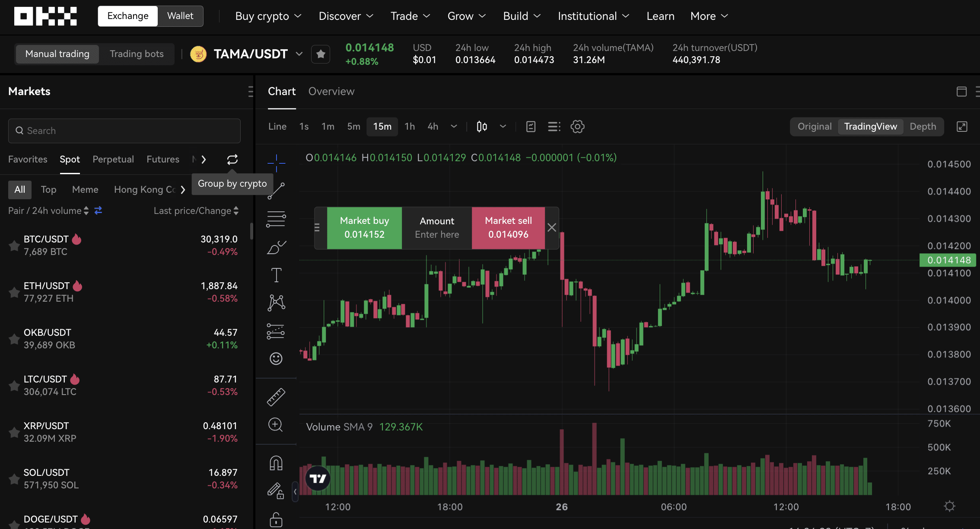This screenshot has height=529, width=980.
Task: Expand the Institutional menu
Action: click(594, 16)
